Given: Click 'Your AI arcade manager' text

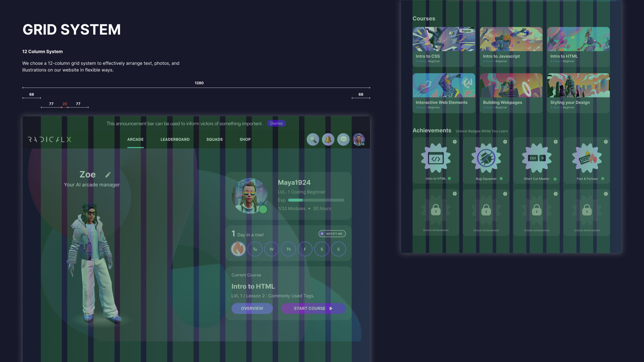Looking at the screenshot, I should point(92,185).
